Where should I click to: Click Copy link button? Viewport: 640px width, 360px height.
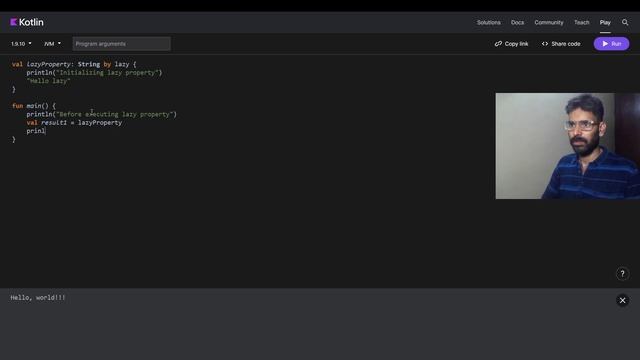tap(511, 44)
